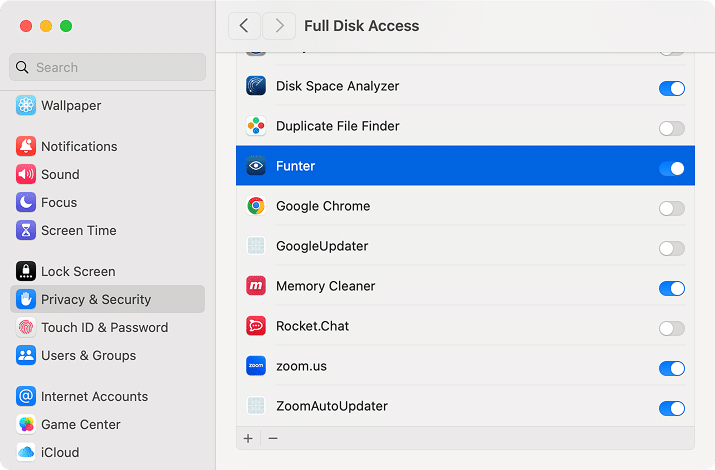Image resolution: width=715 pixels, height=470 pixels.
Task: Click the zoom.us app icon
Action: 256,366
